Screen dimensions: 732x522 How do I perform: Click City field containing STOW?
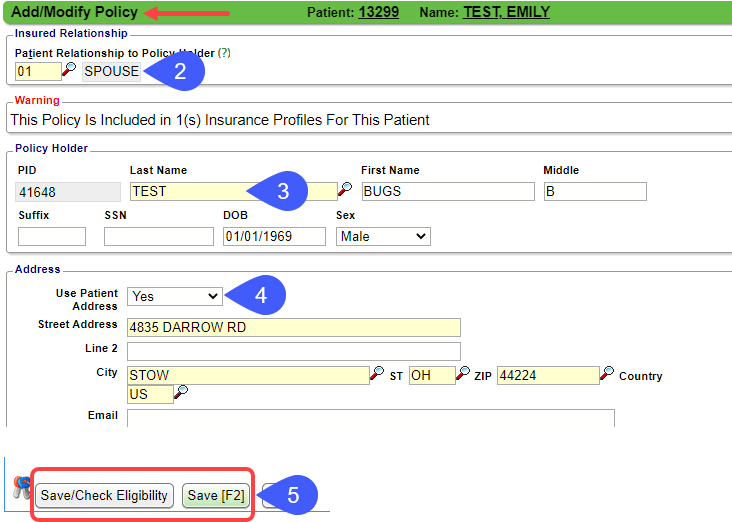point(248,375)
